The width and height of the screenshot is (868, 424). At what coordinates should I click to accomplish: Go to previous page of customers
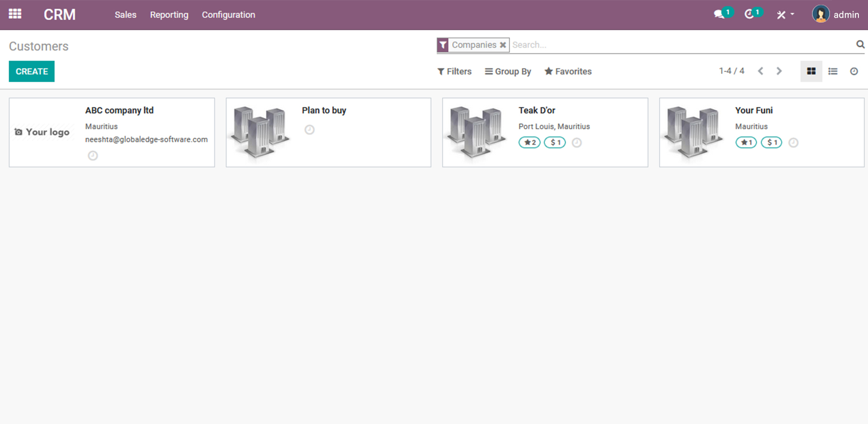(760, 71)
